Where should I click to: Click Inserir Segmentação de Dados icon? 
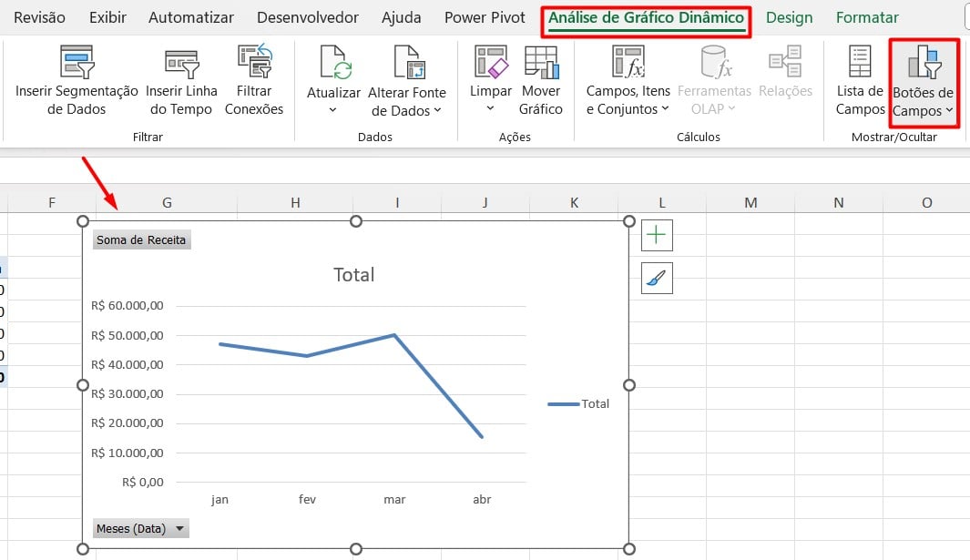[77, 63]
